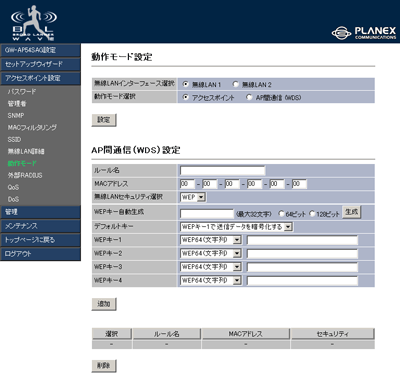Select the アクセスポイント mode radio button

(186, 97)
